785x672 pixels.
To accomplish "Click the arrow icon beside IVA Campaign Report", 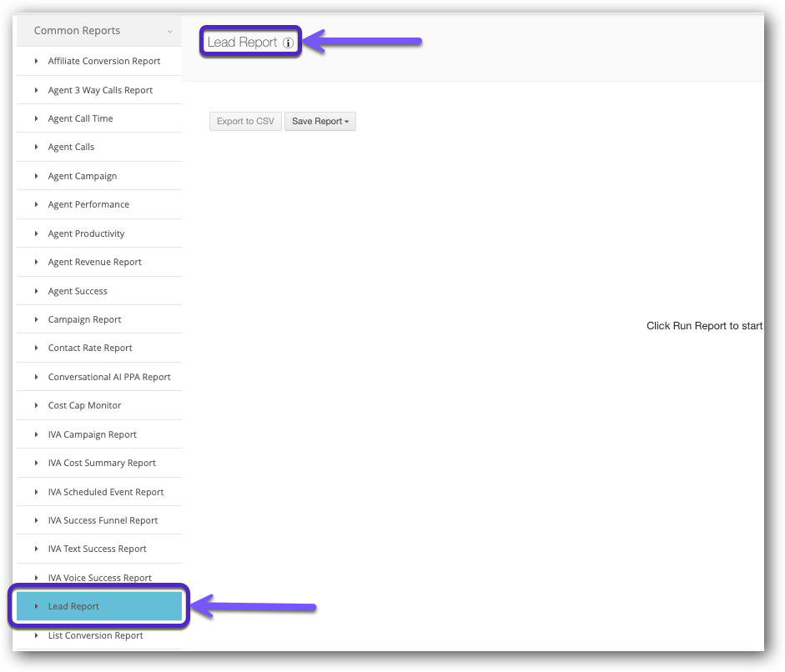I will coord(37,434).
